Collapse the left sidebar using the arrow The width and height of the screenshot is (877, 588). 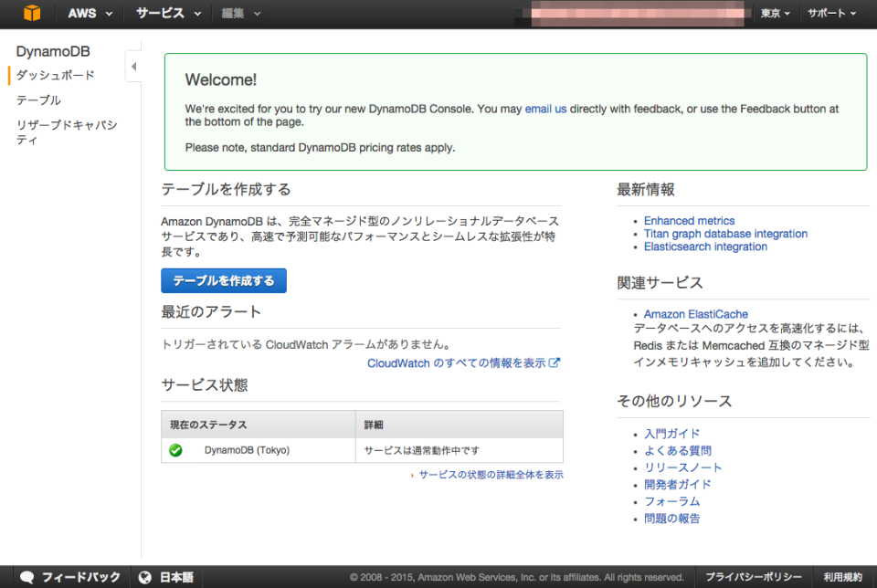point(133,66)
